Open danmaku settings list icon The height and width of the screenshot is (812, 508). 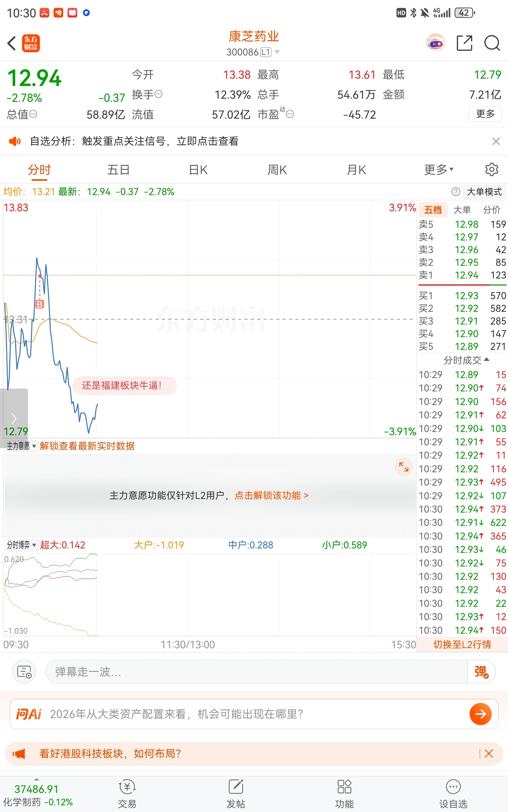pyautogui.click(x=24, y=672)
